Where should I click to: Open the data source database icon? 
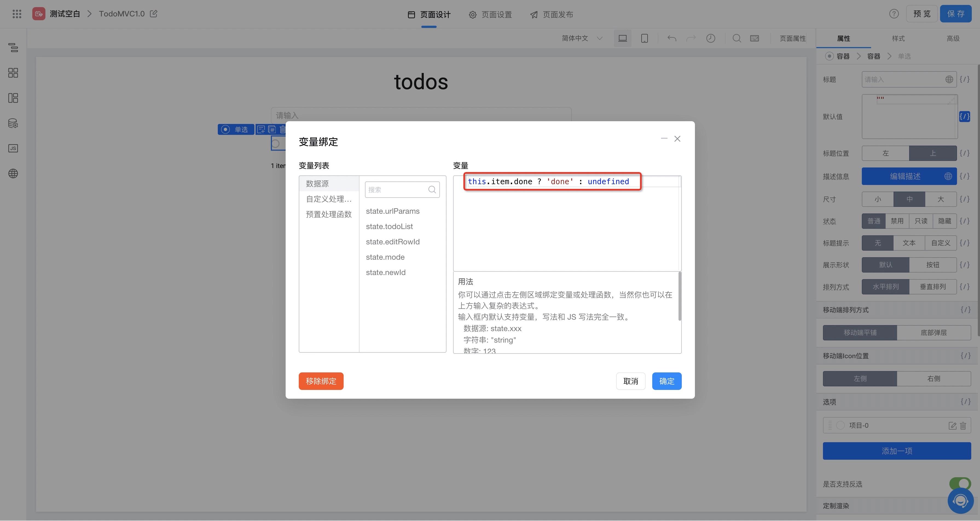tap(13, 123)
